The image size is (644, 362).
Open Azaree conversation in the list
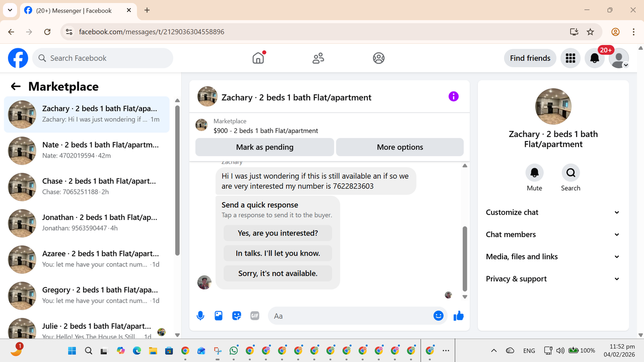pyautogui.click(x=87, y=259)
